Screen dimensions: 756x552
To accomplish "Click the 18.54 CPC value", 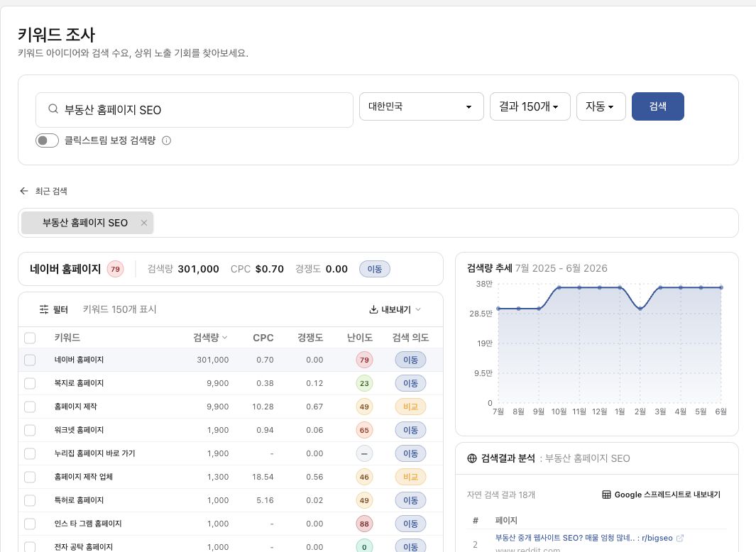I will (x=263, y=477).
